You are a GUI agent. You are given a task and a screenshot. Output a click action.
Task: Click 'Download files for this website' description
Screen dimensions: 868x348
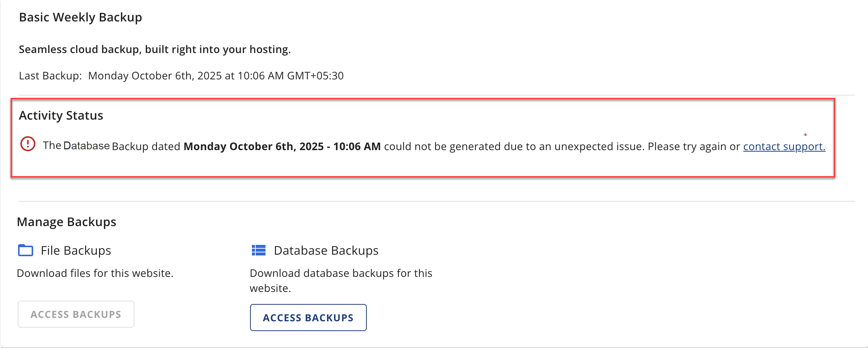coord(95,273)
